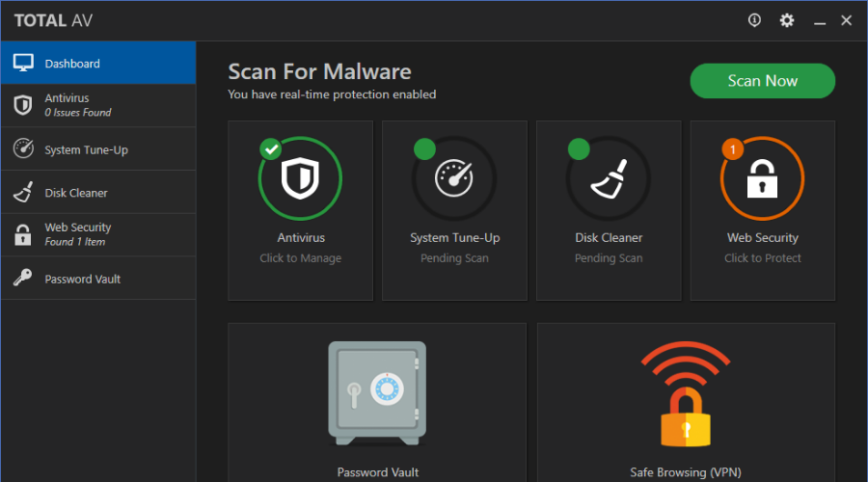Open Web Security sidebar entry
The height and width of the screenshot is (482, 868).
point(98,234)
